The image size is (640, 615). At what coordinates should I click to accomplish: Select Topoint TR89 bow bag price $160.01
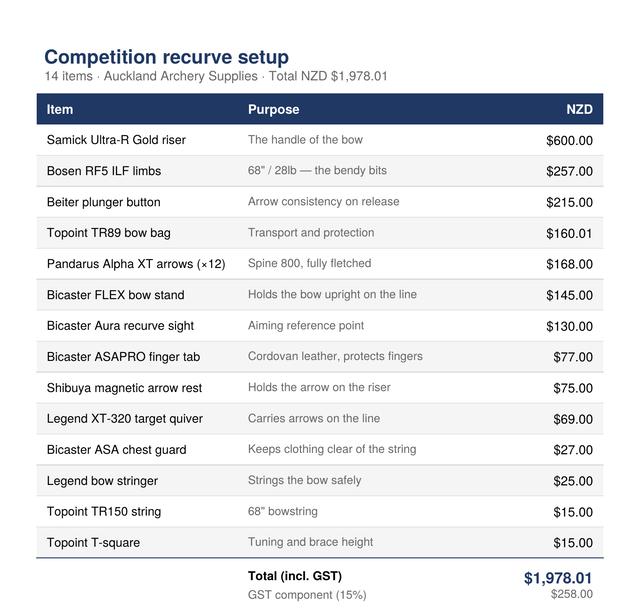[x=569, y=233]
